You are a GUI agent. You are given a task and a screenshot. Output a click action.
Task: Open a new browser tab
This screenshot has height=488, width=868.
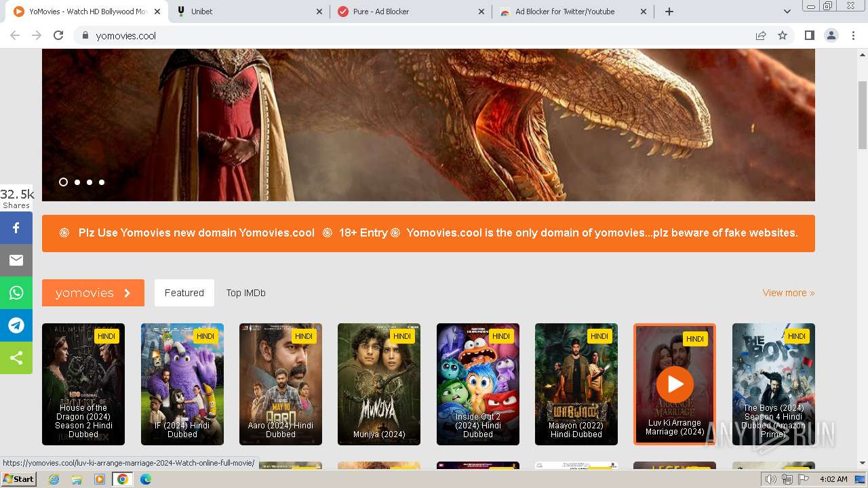click(669, 12)
